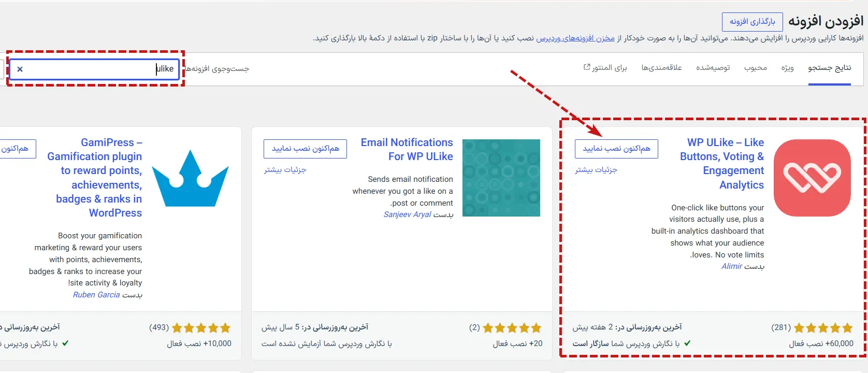The height and width of the screenshot is (373, 868).
Task: Click the افزودن افزونه page heading
Action: [x=826, y=21]
